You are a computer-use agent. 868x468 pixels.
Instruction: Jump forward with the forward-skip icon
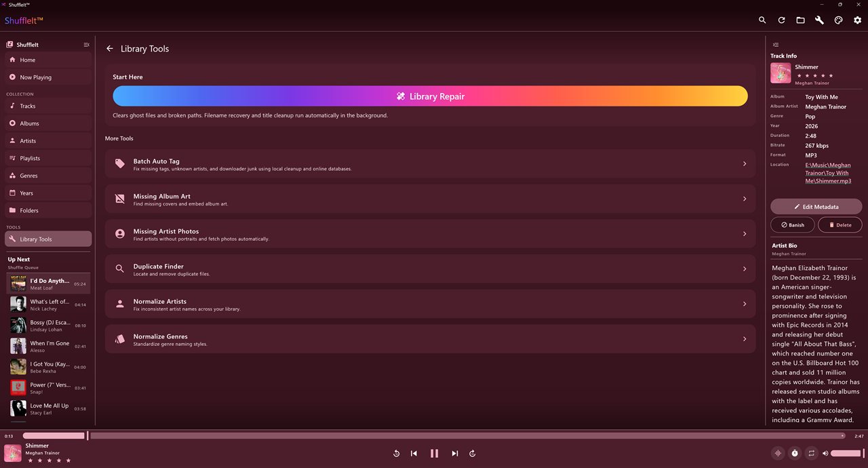click(x=473, y=453)
